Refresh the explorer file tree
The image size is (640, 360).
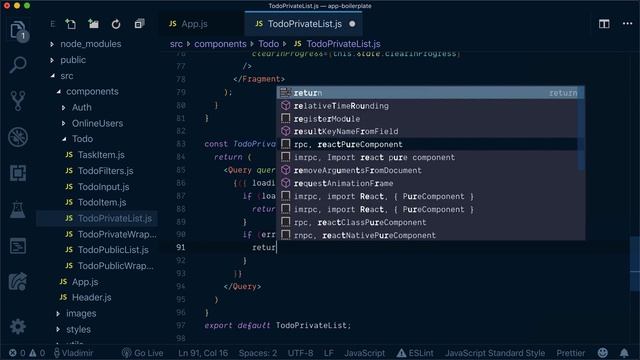[x=116, y=24]
